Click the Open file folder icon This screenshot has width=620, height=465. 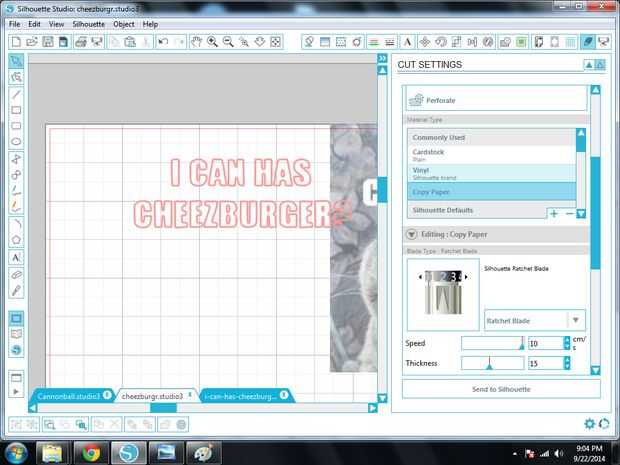coord(32,42)
